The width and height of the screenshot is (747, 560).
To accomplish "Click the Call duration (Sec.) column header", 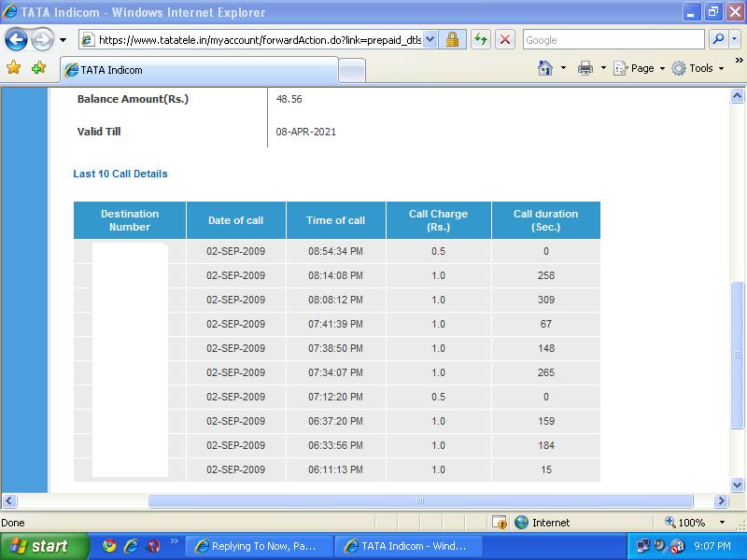I will 546,220.
